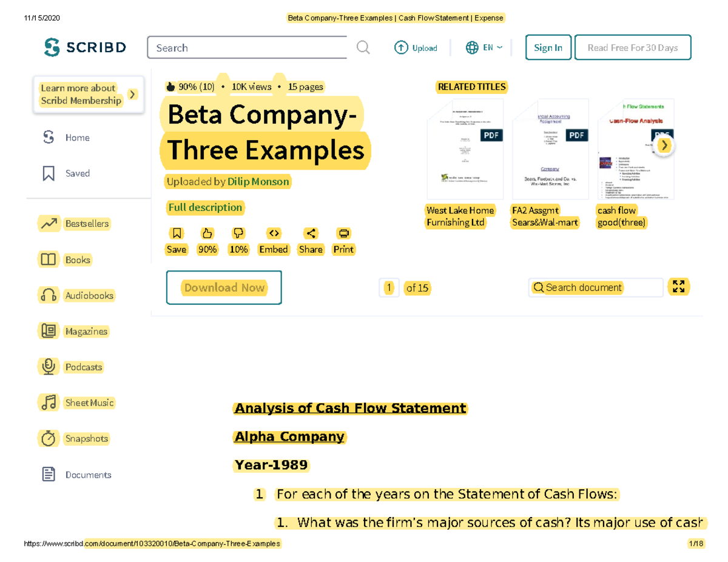Screen dimensions: 728x562
Task: Open the Audiobooks section
Action: tap(87, 295)
